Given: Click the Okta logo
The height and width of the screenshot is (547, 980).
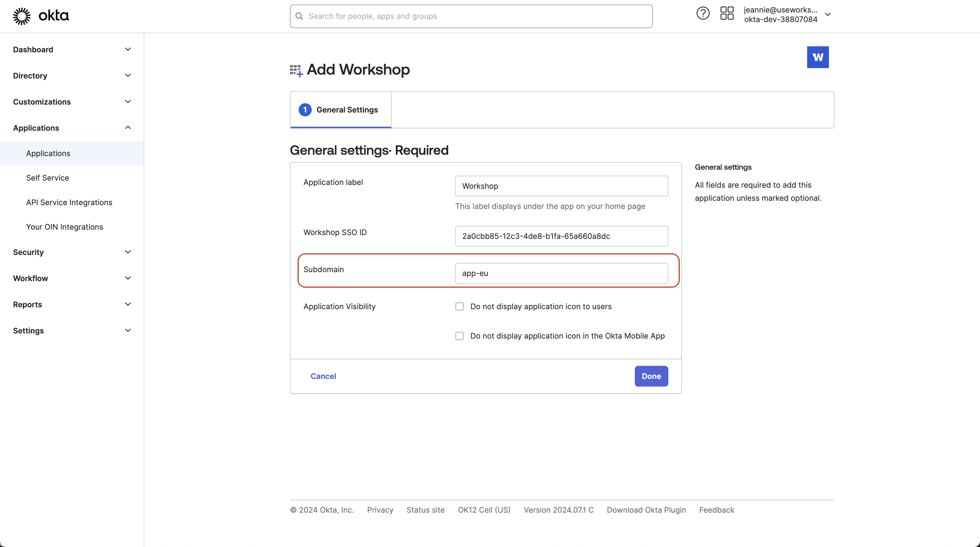Looking at the screenshot, I should [x=41, y=16].
